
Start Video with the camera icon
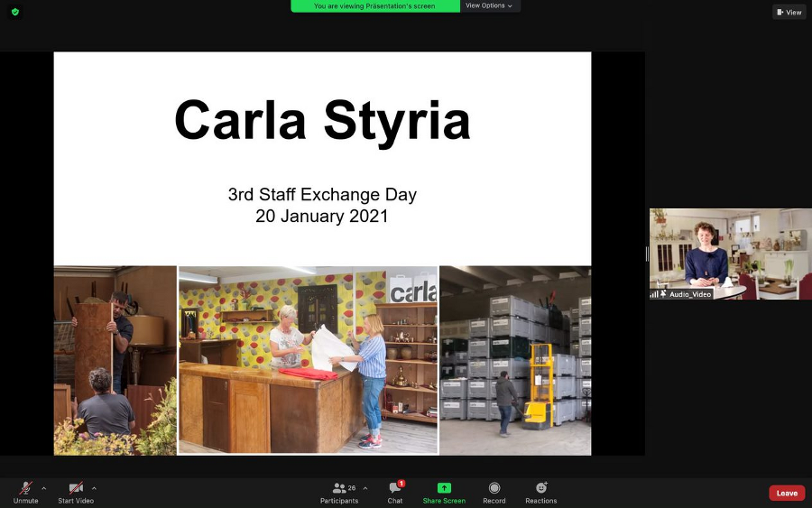[x=76, y=493]
